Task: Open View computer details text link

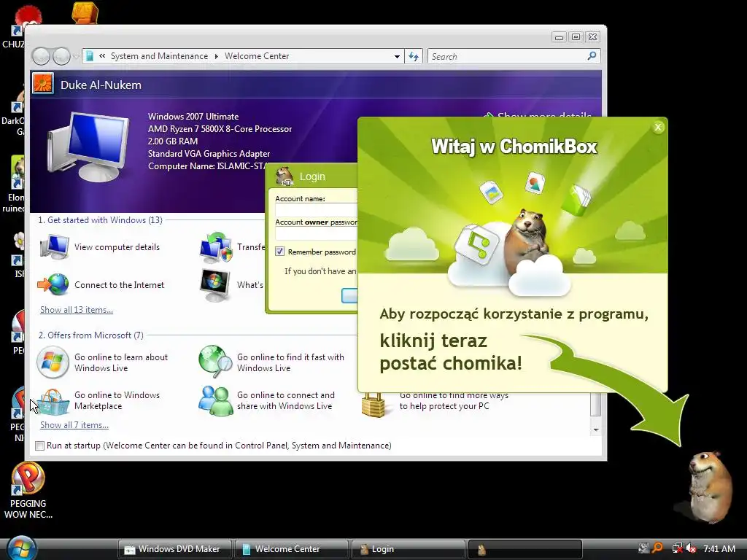Action: pyautogui.click(x=117, y=247)
